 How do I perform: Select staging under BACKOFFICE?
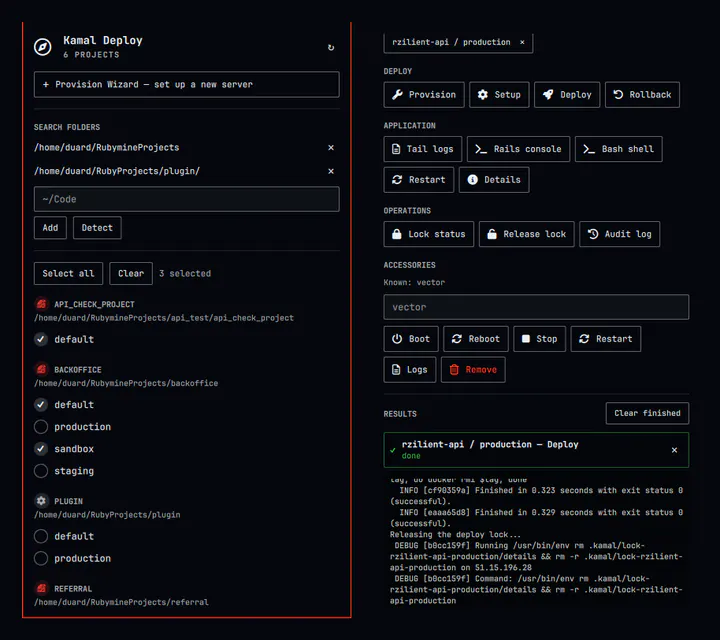click(41, 471)
